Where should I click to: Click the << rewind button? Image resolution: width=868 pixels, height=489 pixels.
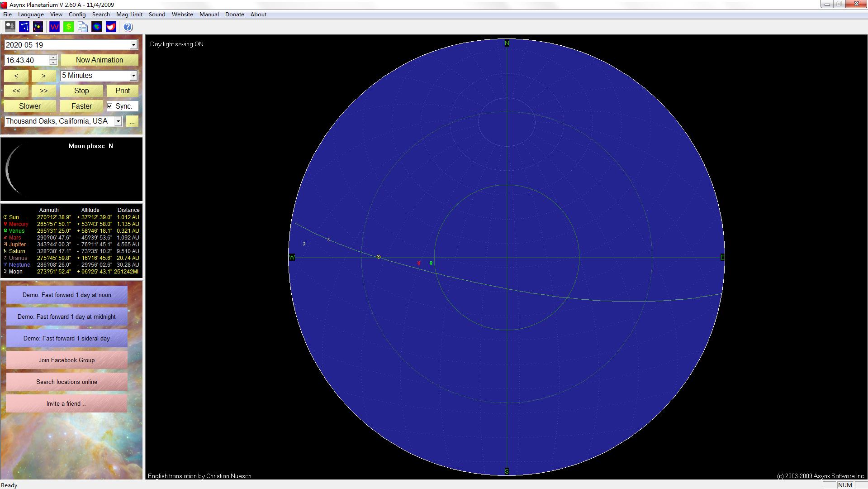click(16, 91)
